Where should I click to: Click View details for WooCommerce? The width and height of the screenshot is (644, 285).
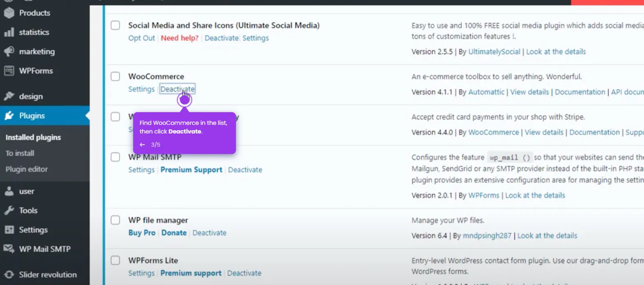[530, 92]
